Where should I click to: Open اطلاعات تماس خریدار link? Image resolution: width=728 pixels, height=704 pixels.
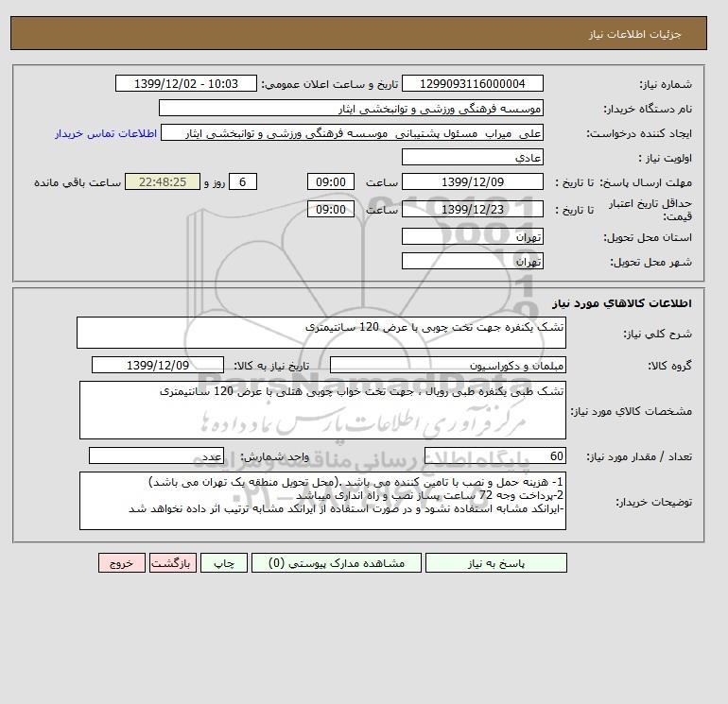(106, 133)
